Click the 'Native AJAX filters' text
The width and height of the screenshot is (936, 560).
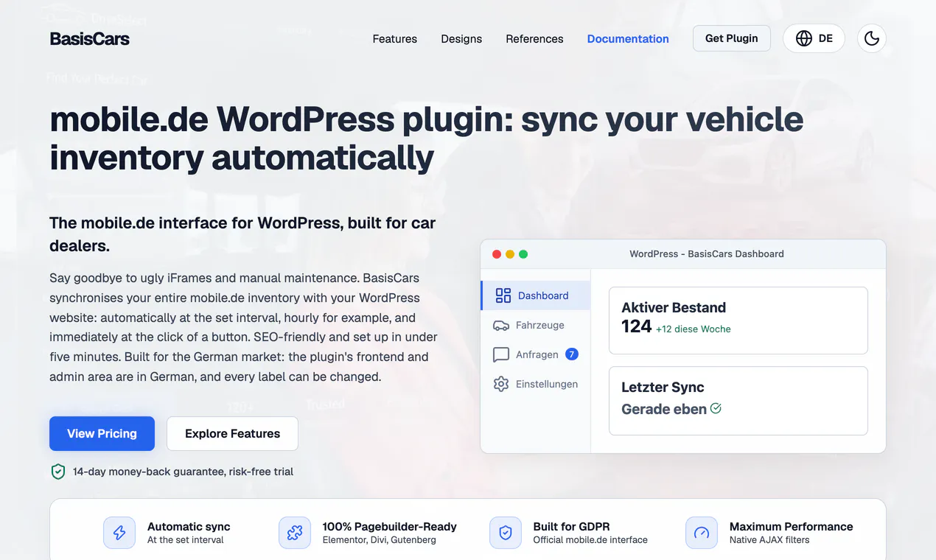[769, 540]
